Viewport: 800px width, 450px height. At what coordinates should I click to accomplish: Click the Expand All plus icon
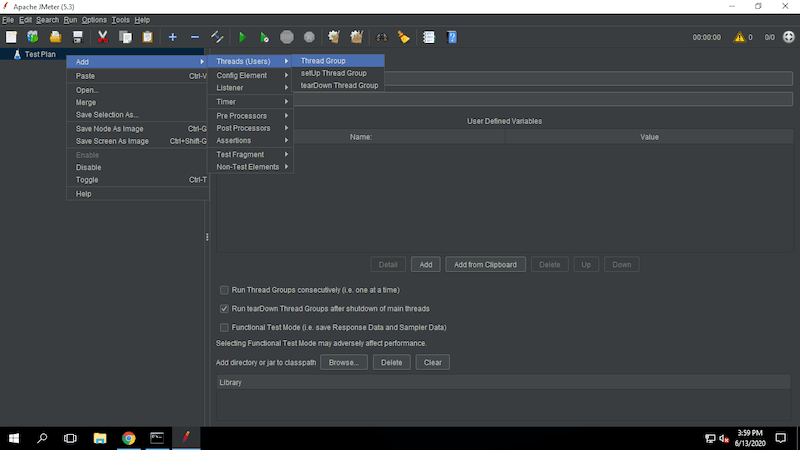pos(172,37)
